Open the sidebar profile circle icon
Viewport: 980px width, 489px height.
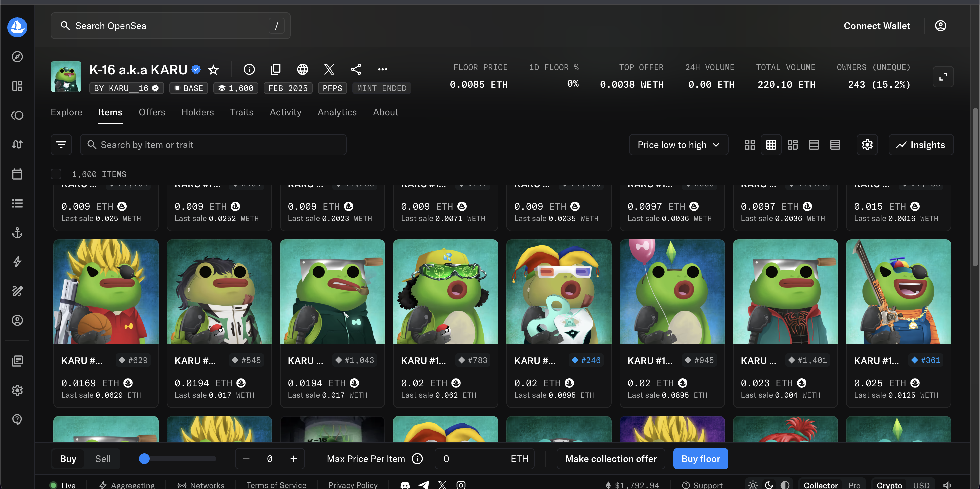click(x=17, y=320)
